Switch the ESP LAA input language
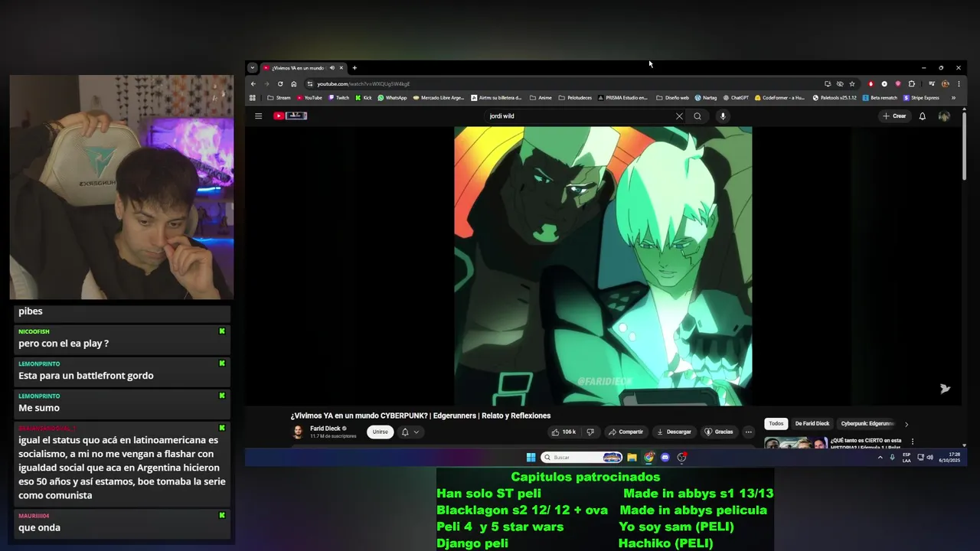The image size is (980, 551). (906, 458)
